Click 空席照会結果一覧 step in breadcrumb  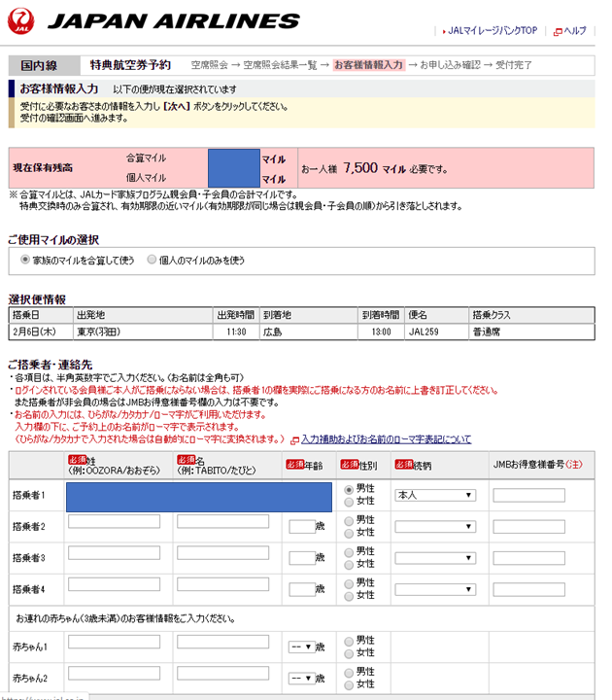click(280, 65)
